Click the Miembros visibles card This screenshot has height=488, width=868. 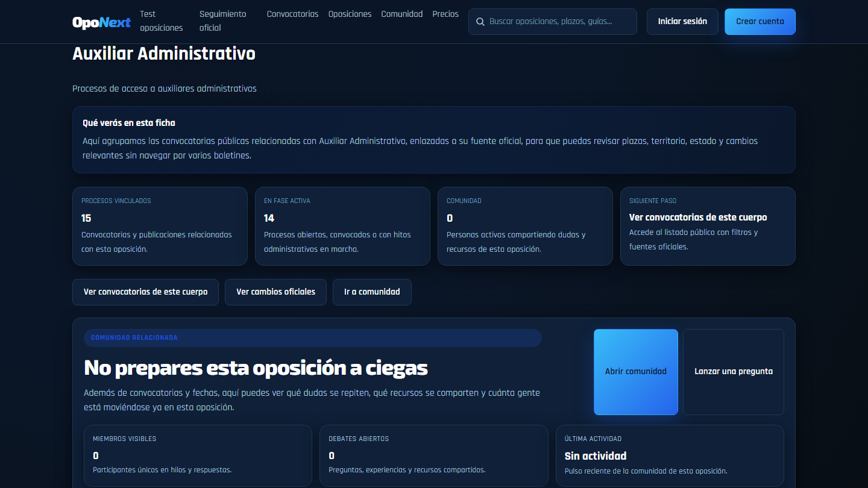click(x=198, y=455)
